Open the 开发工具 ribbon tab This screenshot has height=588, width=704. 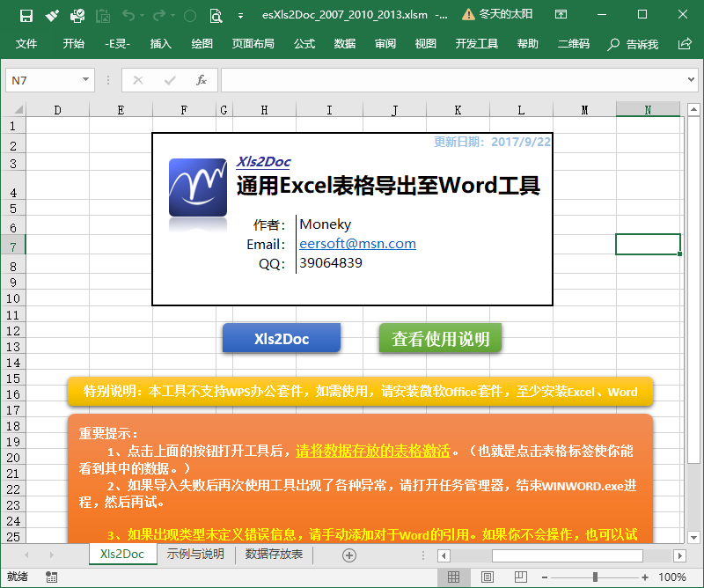pyautogui.click(x=476, y=44)
